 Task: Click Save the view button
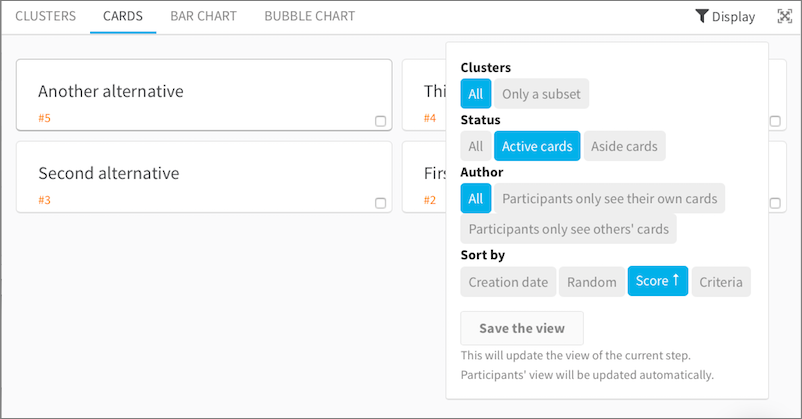[x=522, y=328]
